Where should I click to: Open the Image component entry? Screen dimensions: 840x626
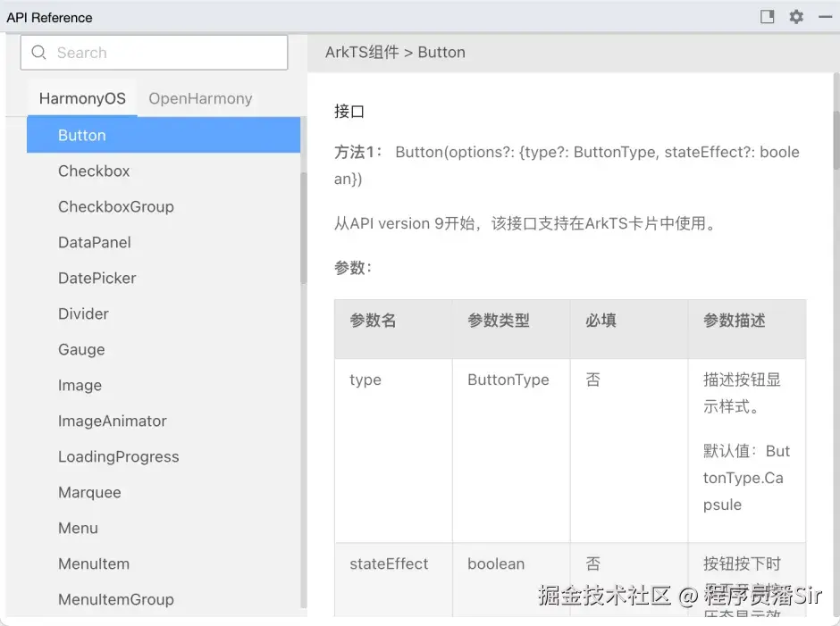pos(164,385)
